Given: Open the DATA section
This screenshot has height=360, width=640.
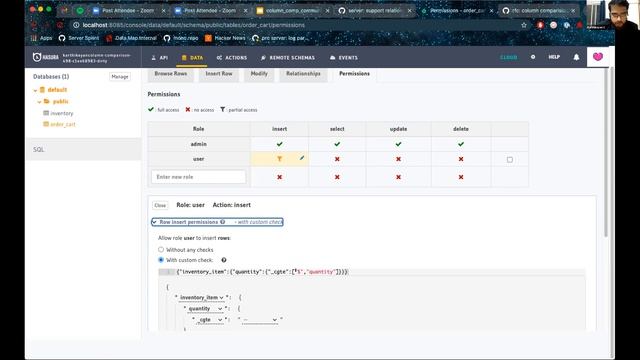Looking at the screenshot, I should (x=192, y=58).
